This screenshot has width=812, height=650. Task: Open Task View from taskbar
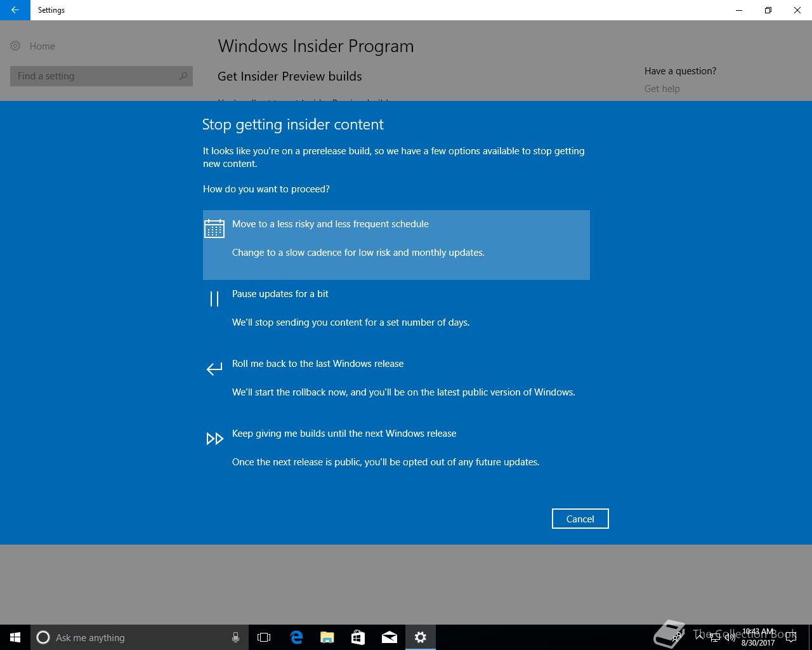pyautogui.click(x=264, y=637)
